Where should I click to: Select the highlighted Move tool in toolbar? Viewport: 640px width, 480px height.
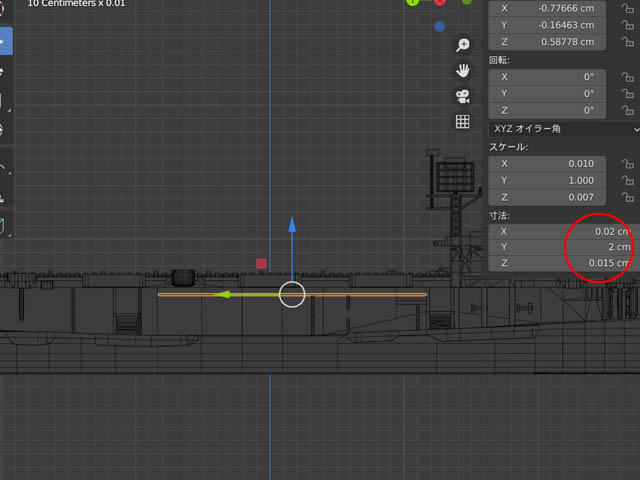(6, 41)
